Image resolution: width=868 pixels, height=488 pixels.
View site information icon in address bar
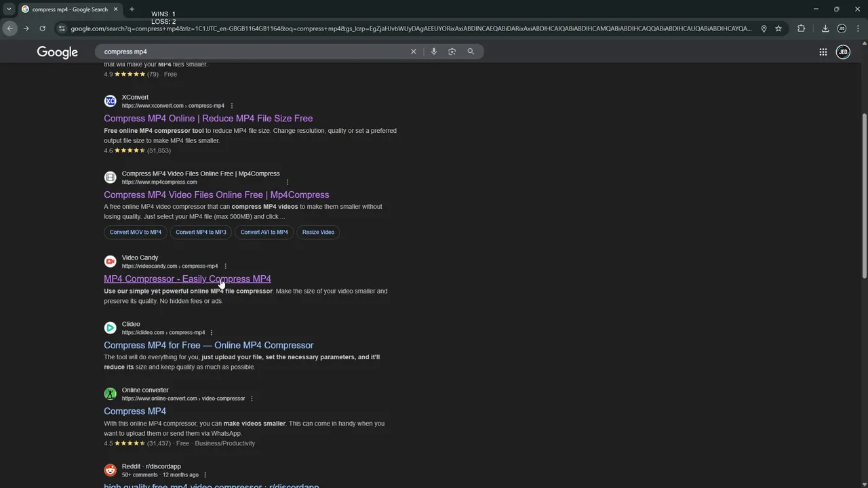point(62,28)
